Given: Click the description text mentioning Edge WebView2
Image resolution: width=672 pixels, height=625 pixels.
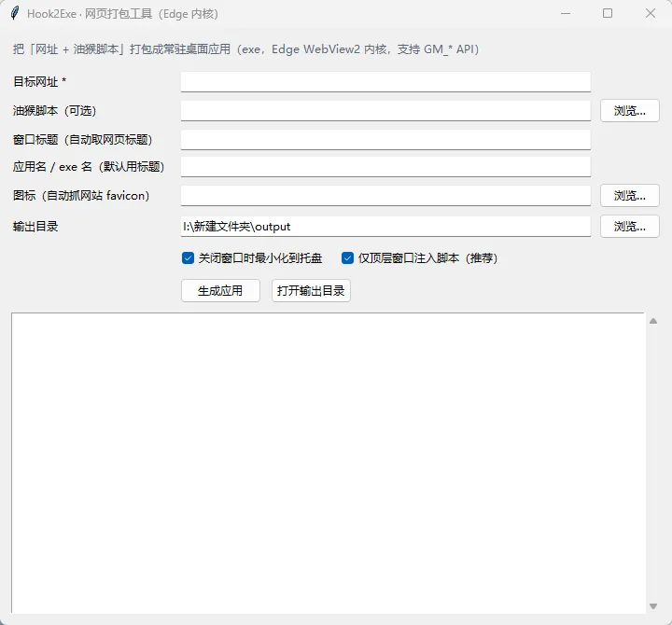Looking at the screenshot, I should [x=245, y=49].
